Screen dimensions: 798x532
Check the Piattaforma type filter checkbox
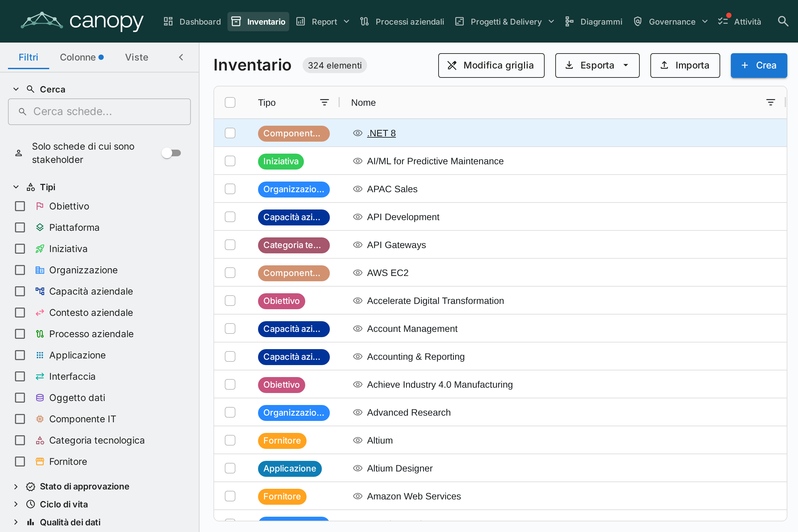20,227
